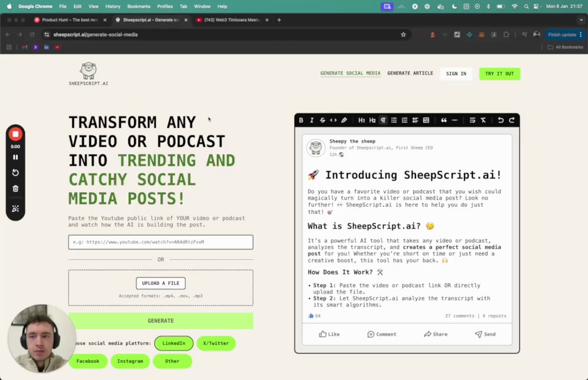Insert a horizontal rule
The height and width of the screenshot is (380, 588).
pos(454,120)
